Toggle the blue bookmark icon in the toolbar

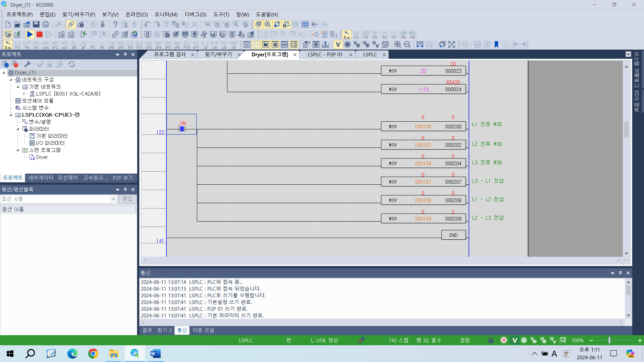[x=496, y=44]
